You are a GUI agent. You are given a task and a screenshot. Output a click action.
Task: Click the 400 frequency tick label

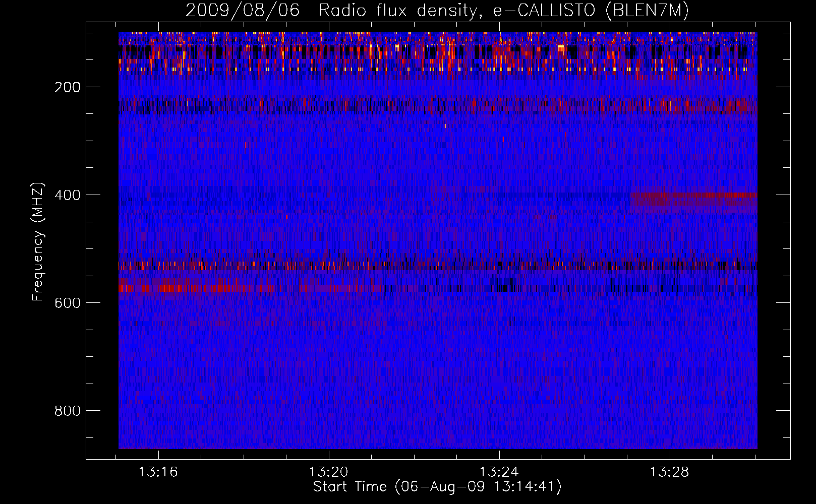68,195
